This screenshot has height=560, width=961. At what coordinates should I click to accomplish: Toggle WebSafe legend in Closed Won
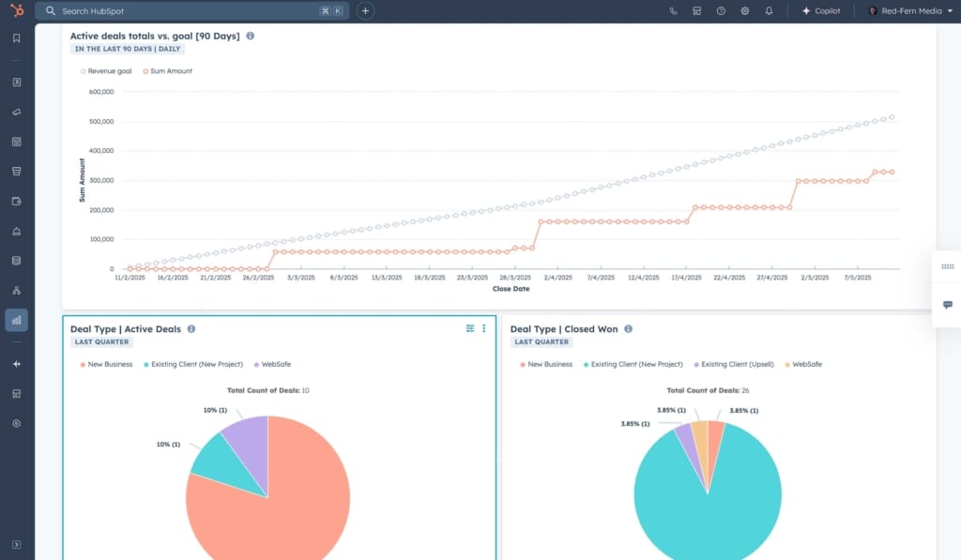tap(803, 364)
